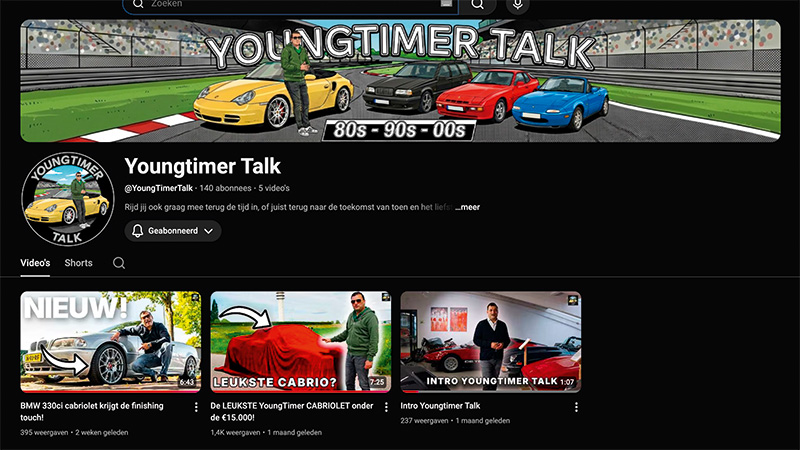Click the search magnifier button in top bar
The height and width of the screenshot is (450, 800).
[x=478, y=4]
